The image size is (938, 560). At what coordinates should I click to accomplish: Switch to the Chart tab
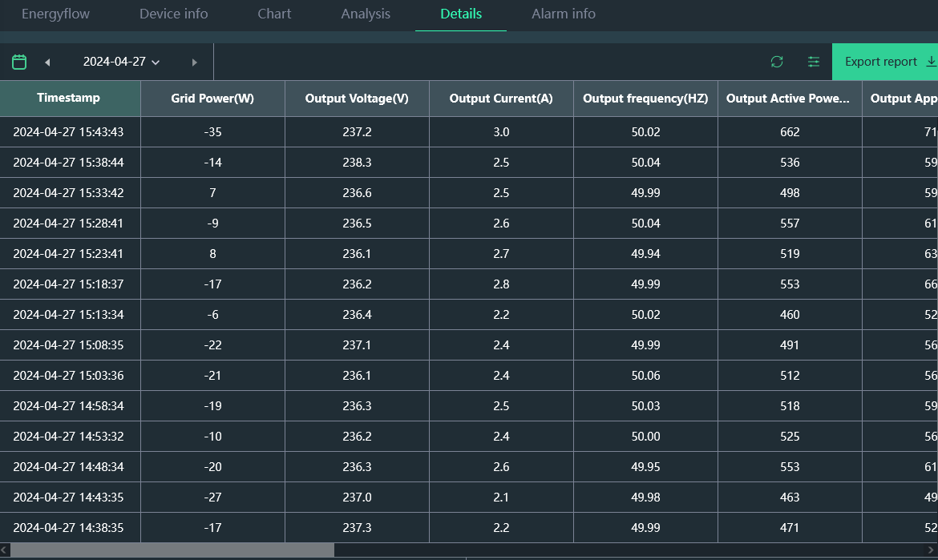pyautogui.click(x=274, y=14)
